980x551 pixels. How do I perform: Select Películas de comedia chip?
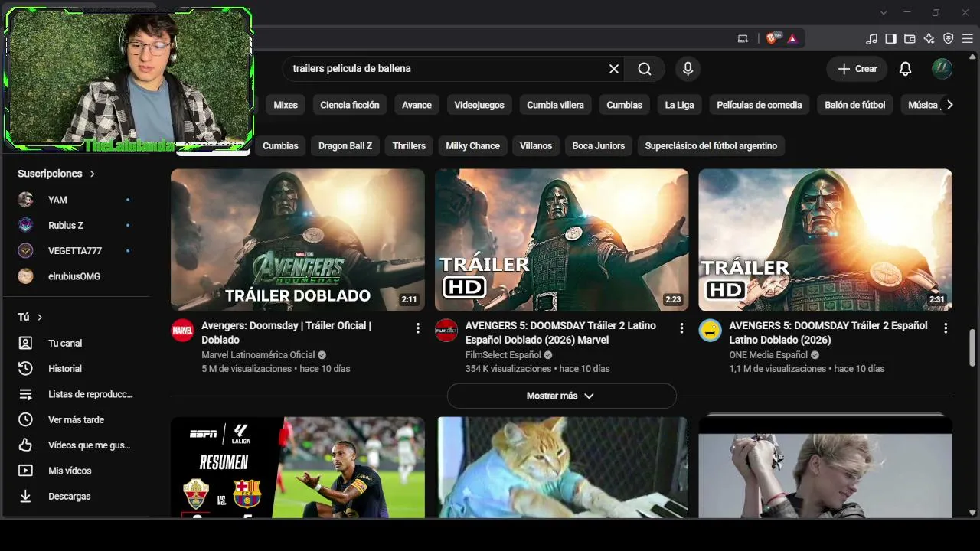coord(759,105)
